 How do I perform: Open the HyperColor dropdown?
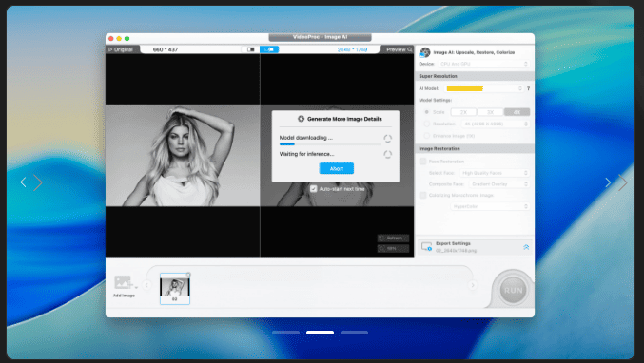(490, 206)
